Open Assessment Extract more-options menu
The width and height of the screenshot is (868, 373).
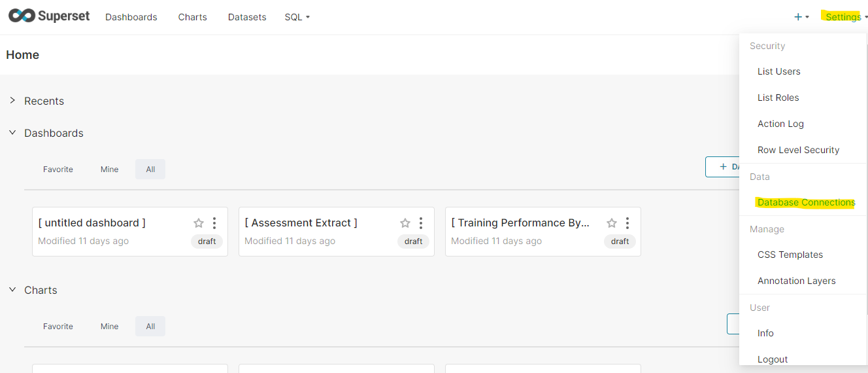coord(421,223)
